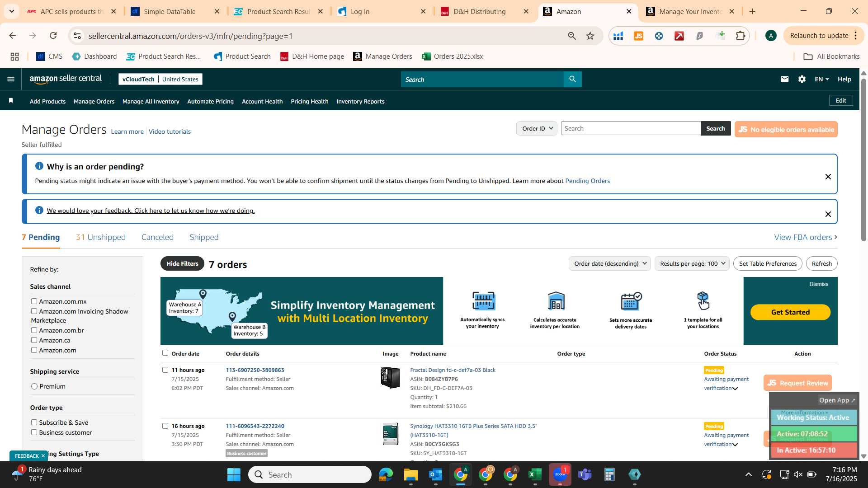Viewport: 868px width, 488px height.
Task: Click the JS extension icon in toolbar
Action: tap(638, 36)
